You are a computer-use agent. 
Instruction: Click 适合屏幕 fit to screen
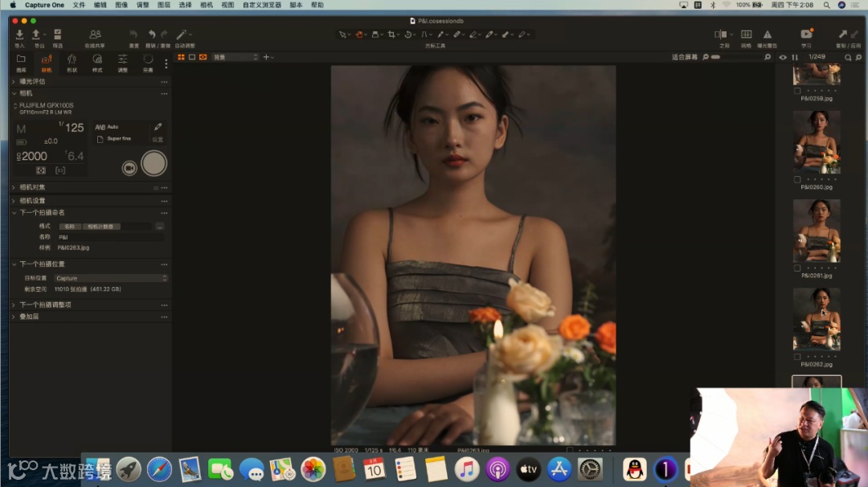[x=684, y=57]
